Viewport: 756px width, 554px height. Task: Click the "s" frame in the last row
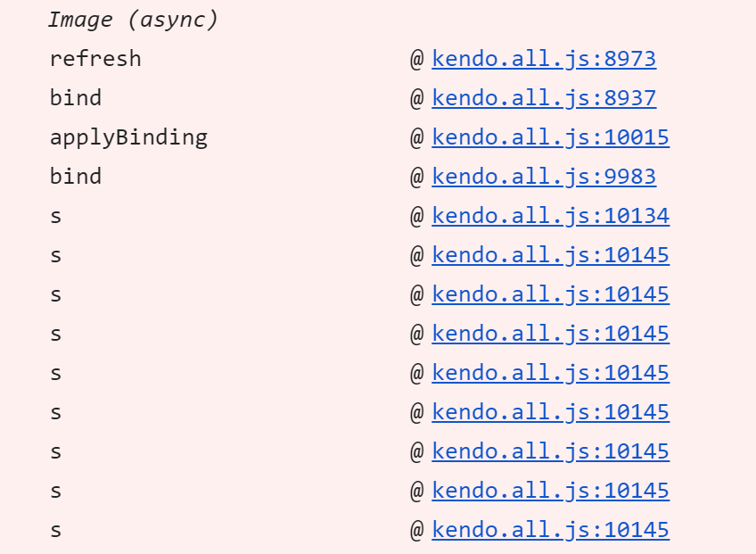[56, 531]
